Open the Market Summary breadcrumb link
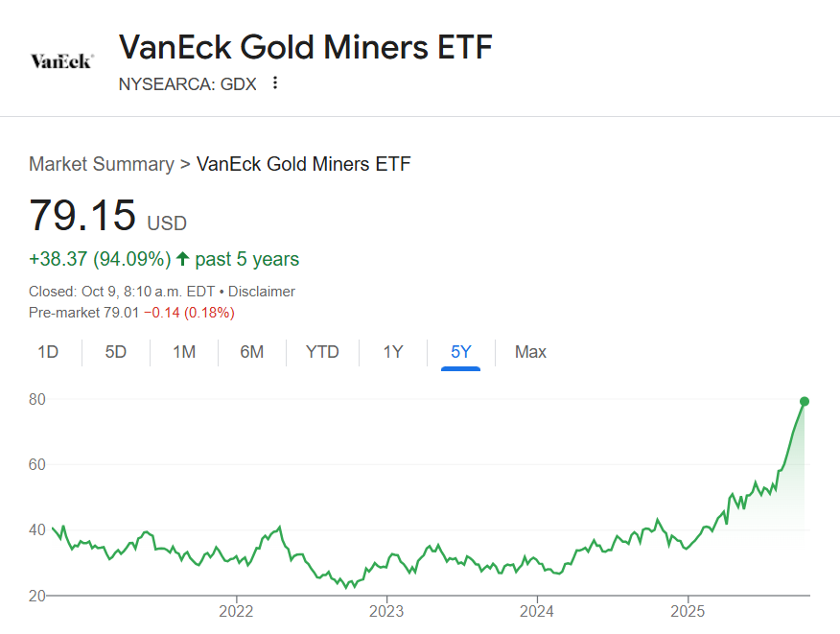This screenshot has width=840, height=634. 101,164
